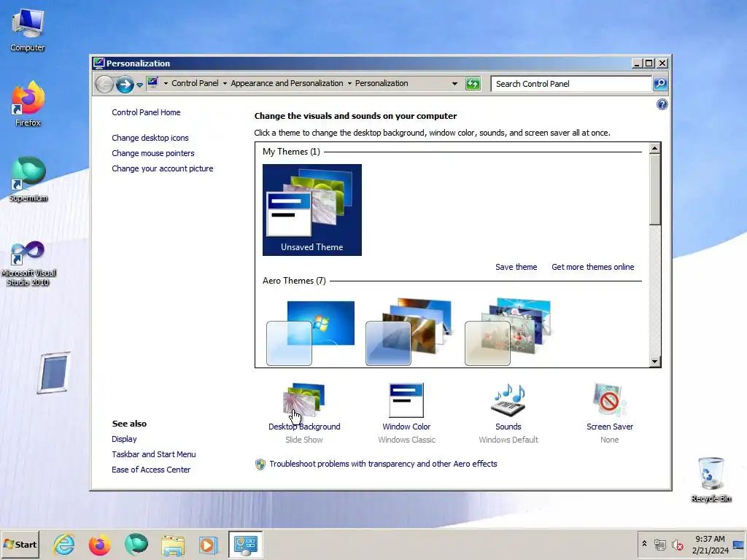Open Windows Explorer folder taskbar icon
Viewport: 747px width, 560px height.
point(172,544)
